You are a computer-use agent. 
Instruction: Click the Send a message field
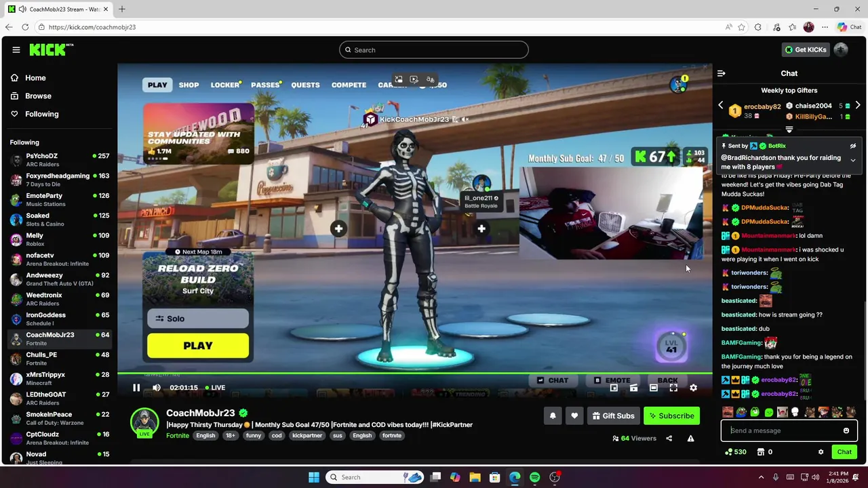pyautogui.click(x=789, y=430)
